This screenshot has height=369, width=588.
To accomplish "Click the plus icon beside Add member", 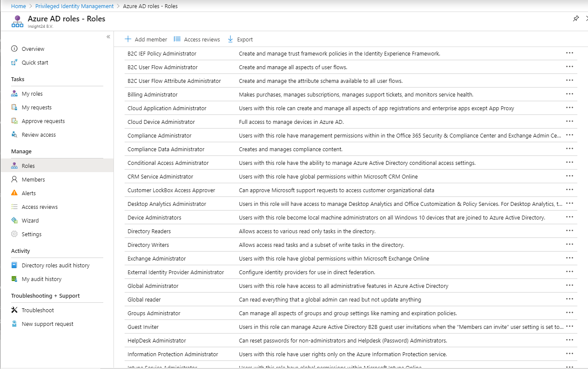I will coord(128,39).
